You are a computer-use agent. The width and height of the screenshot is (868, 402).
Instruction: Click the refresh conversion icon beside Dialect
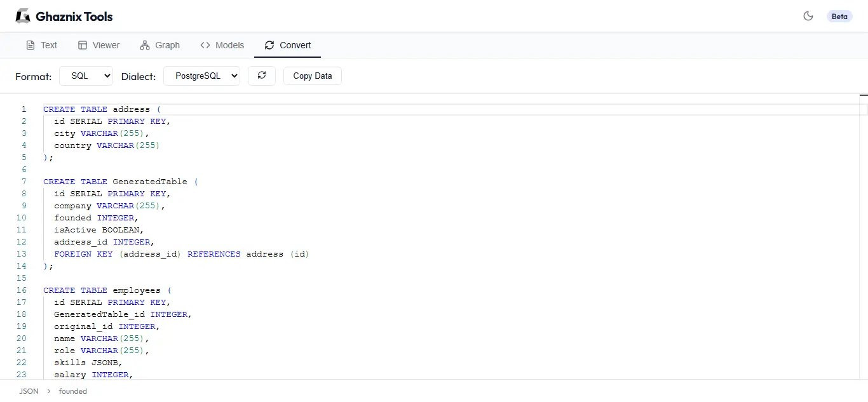(261, 76)
